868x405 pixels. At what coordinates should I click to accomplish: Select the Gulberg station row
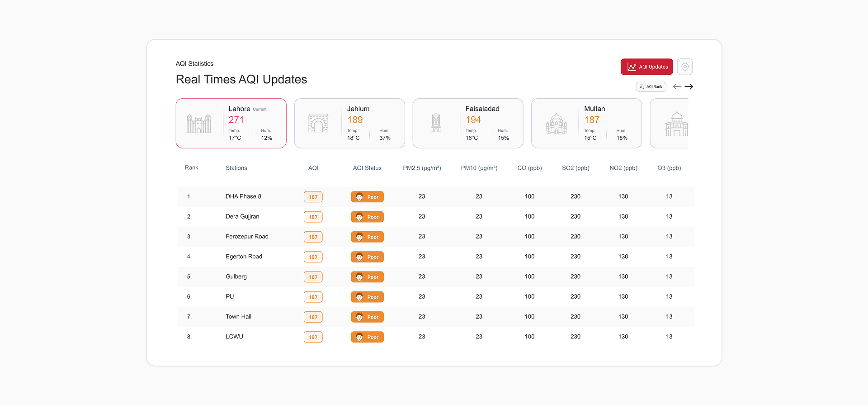(236, 276)
